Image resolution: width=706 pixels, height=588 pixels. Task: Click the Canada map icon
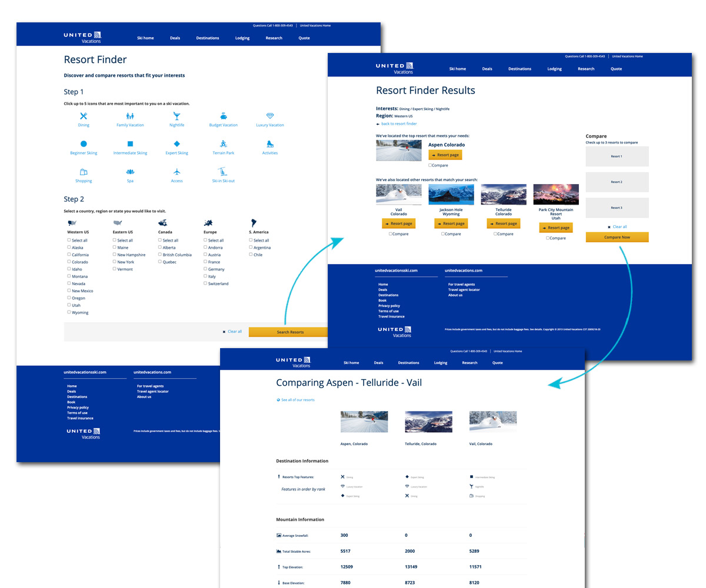pyautogui.click(x=163, y=223)
